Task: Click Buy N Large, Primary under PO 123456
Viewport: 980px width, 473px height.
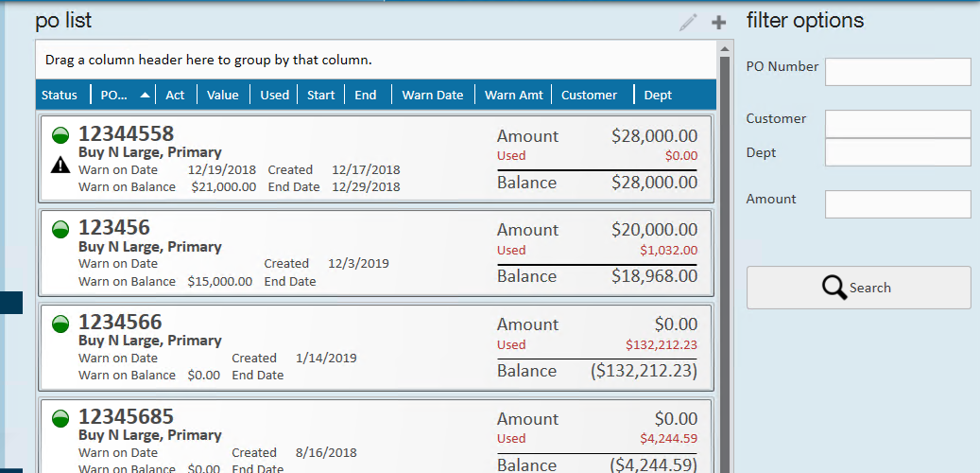Action: click(x=150, y=247)
